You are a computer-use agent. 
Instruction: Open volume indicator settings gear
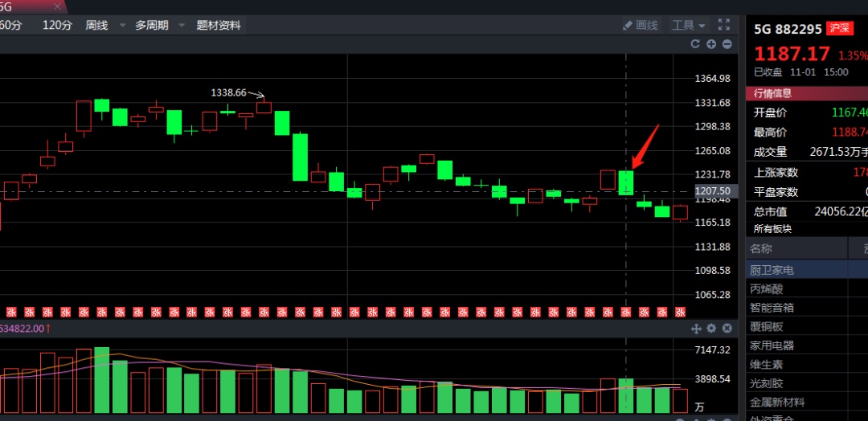click(711, 329)
